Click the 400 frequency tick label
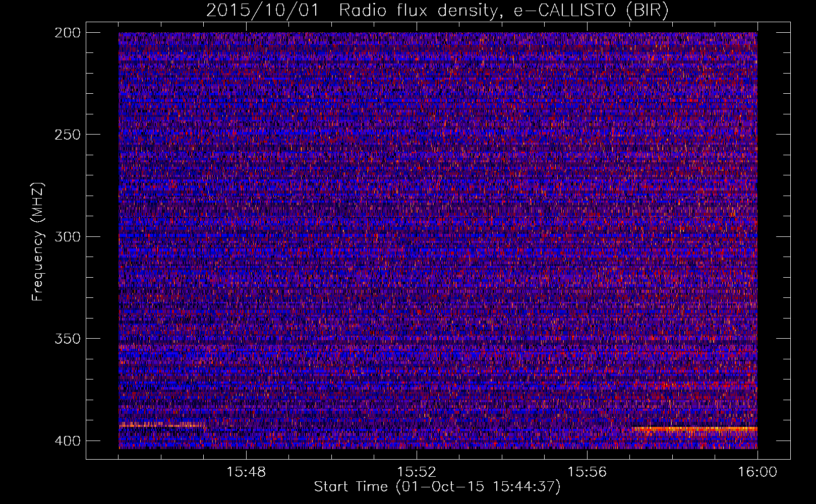 67,441
